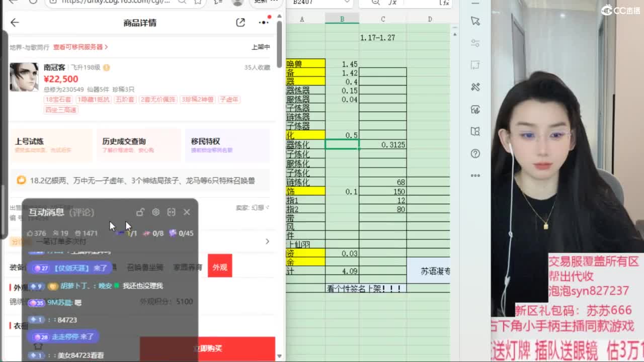
Task: Expand the 一笔订单多次付 row chevron
Action: coord(267,241)
